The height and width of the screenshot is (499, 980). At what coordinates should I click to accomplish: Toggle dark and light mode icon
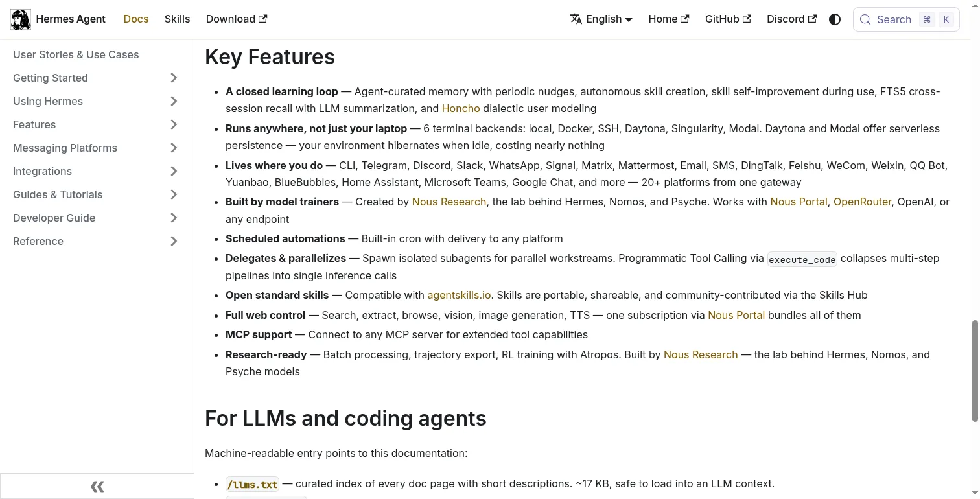pos(835,19)
